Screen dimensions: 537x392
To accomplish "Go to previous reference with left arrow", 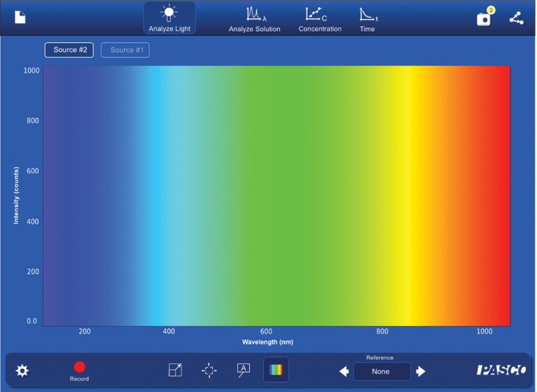I will [344, 372].
